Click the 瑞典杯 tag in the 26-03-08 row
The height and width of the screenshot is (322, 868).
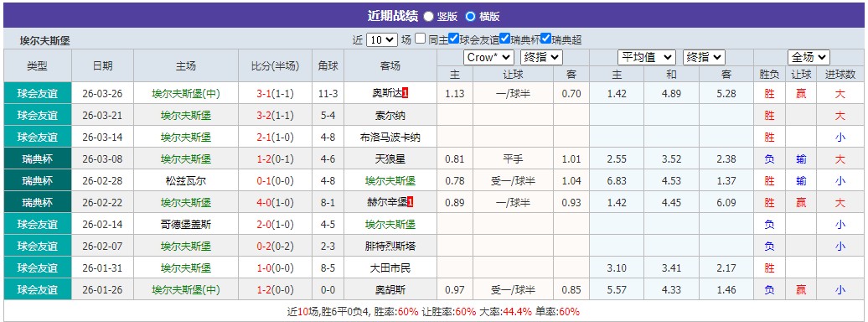(38, 159)
